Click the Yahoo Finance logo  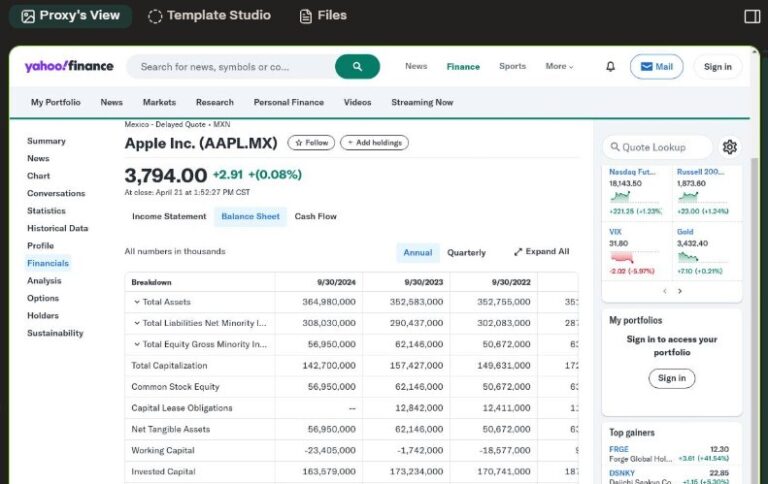(69, 66)
